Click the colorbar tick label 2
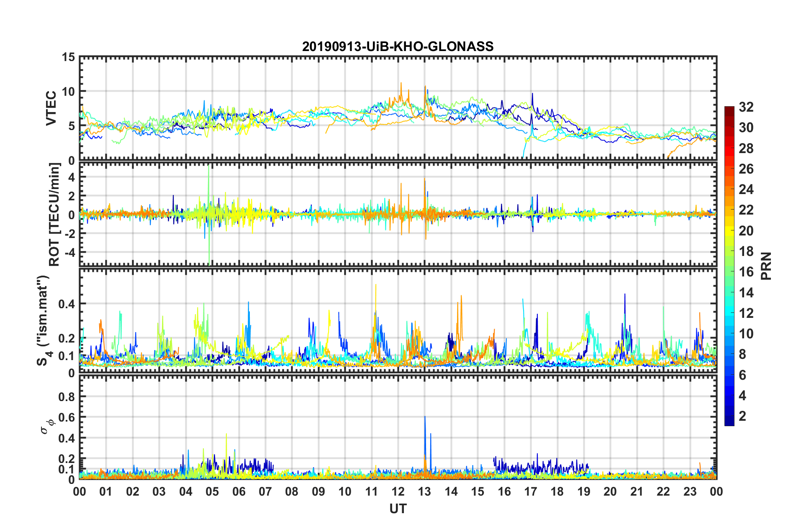 click(x=742, y=416)
